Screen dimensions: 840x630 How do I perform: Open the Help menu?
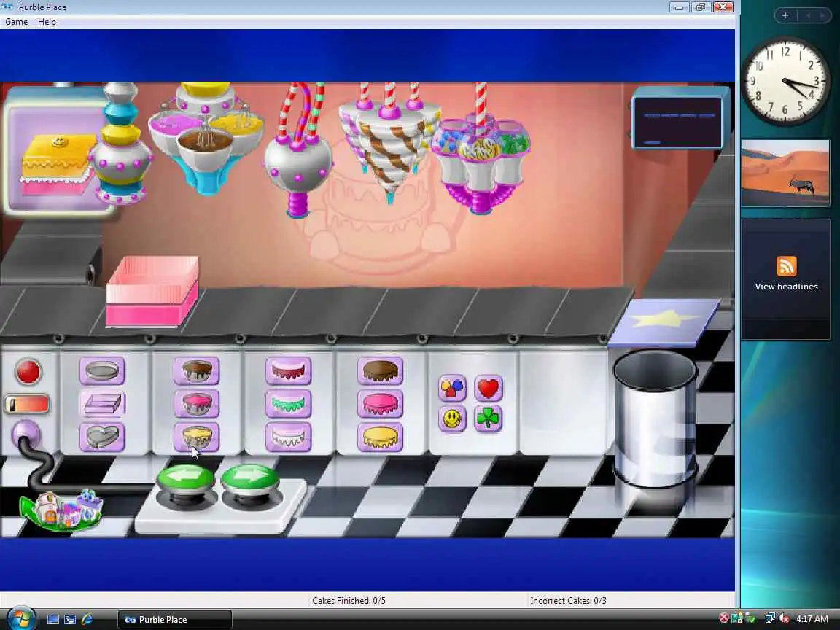coord(47,22)
